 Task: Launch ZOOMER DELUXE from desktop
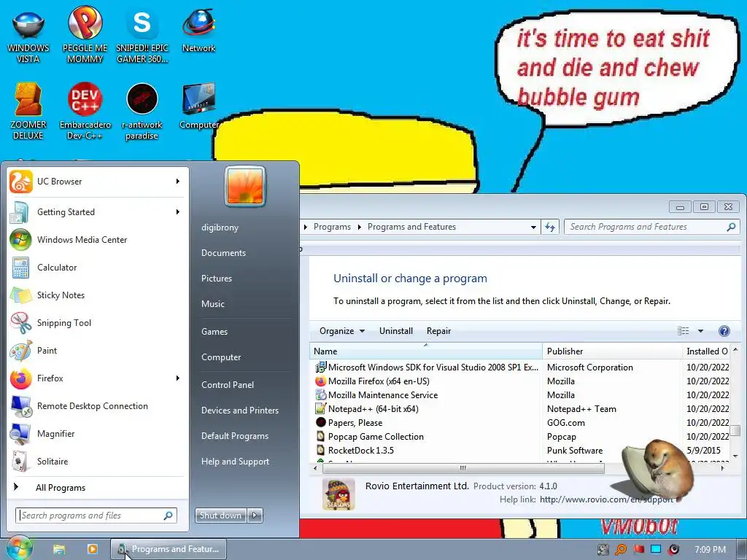[28, 111]
